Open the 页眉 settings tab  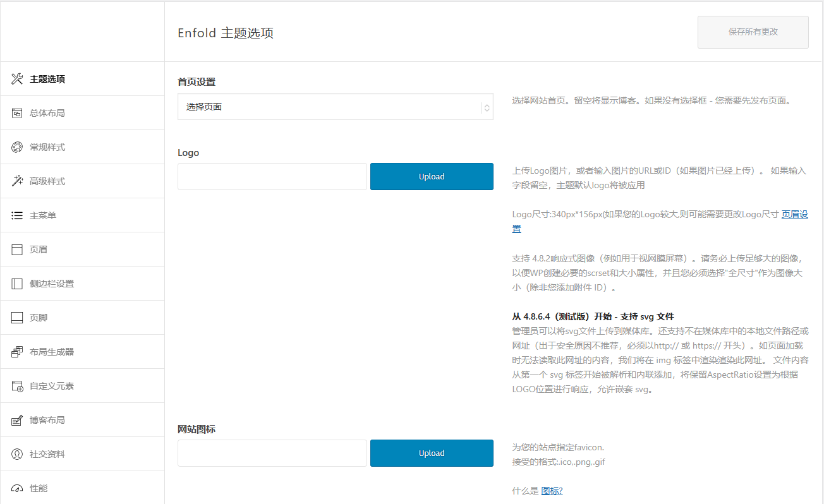pyautogui.click(x=82, y=249)
